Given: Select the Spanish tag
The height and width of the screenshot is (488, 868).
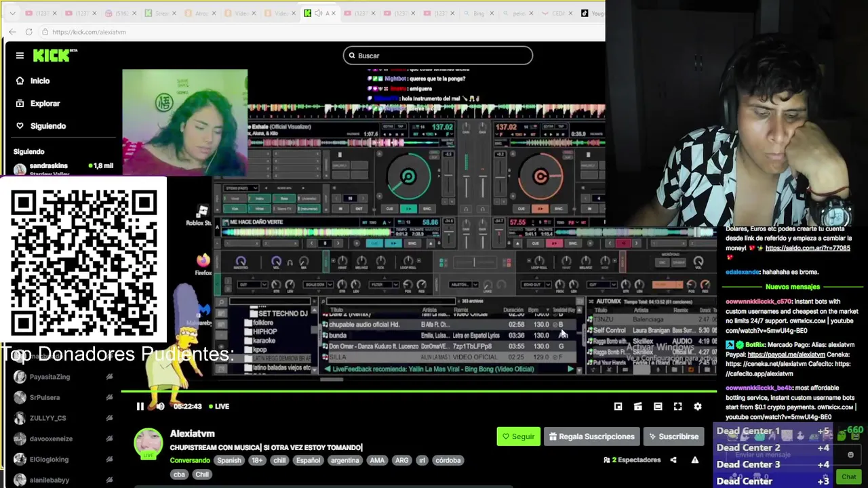Looking at the screenshot, I should 229,460.
